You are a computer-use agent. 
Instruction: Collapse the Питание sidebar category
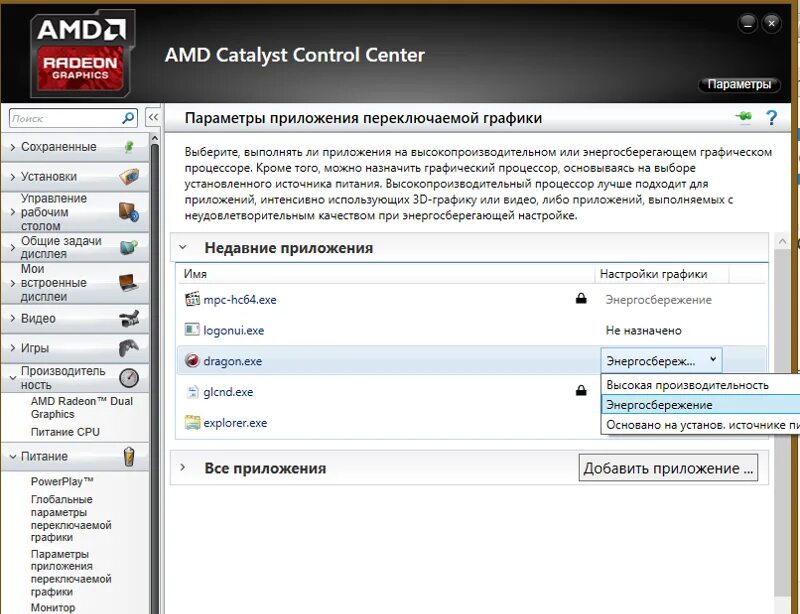click(x=13, y=456)
